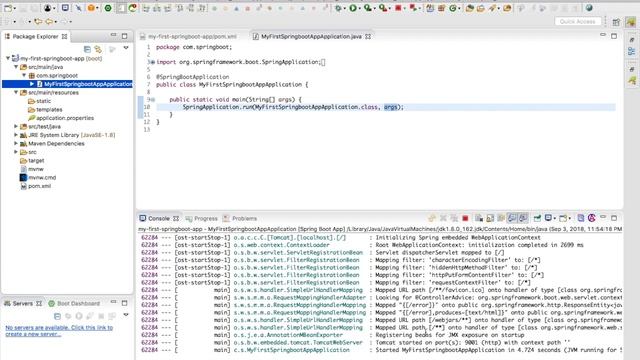The height and width of the screenshot is (360, 640).
Task: Open the web browser globe icon
Action: tap(589, 8)
